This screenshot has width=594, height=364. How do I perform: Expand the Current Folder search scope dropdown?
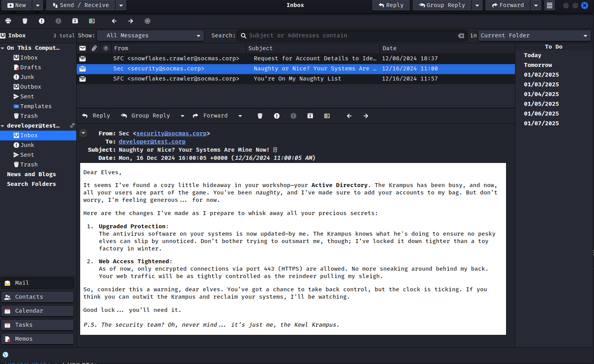coord(534,36)
